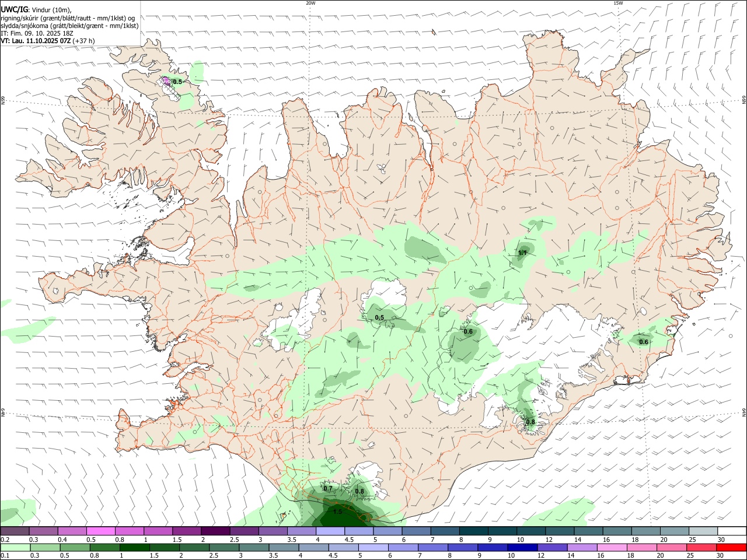Click the 0.7 precipitation value on the map
The image size is (747, 560).
click(327, 488)
